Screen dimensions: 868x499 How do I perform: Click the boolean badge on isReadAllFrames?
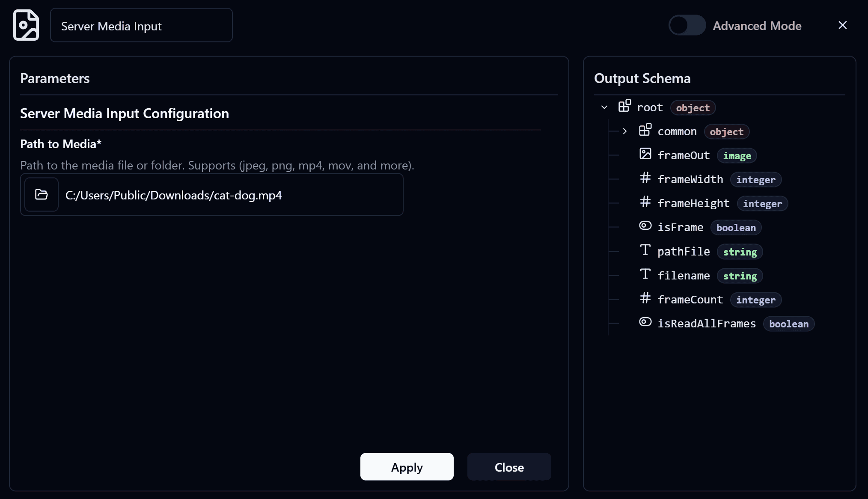[x=789, y=324]
